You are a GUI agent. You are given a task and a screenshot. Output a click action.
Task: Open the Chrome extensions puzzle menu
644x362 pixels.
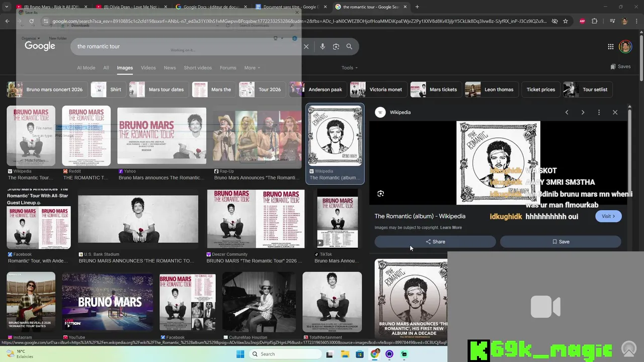coord(595,21)
